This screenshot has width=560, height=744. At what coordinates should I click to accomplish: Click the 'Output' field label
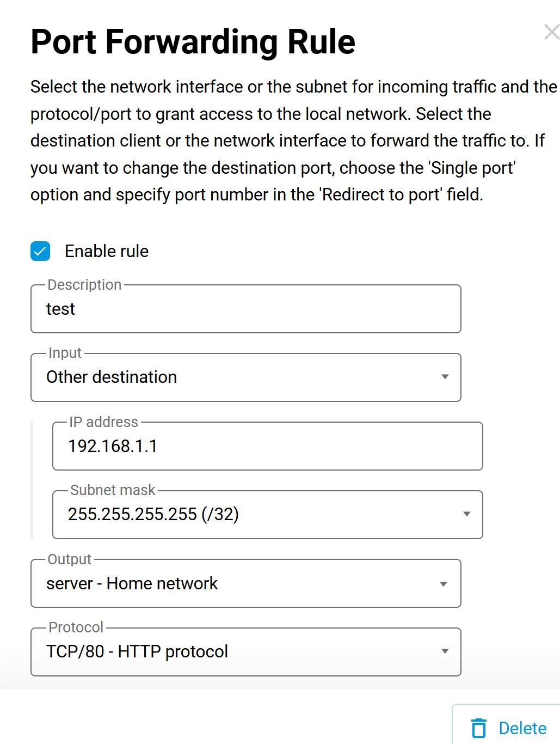pyautogui.click(x=69, y=559)
